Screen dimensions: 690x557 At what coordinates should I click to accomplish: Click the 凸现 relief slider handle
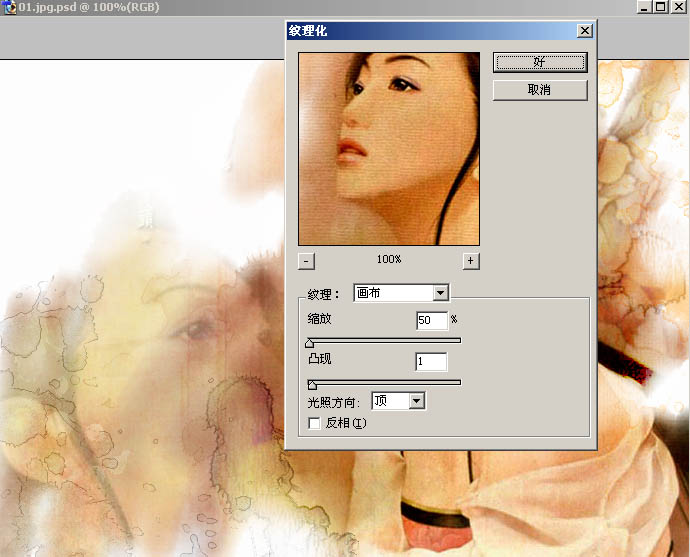(x=312, y=385)
